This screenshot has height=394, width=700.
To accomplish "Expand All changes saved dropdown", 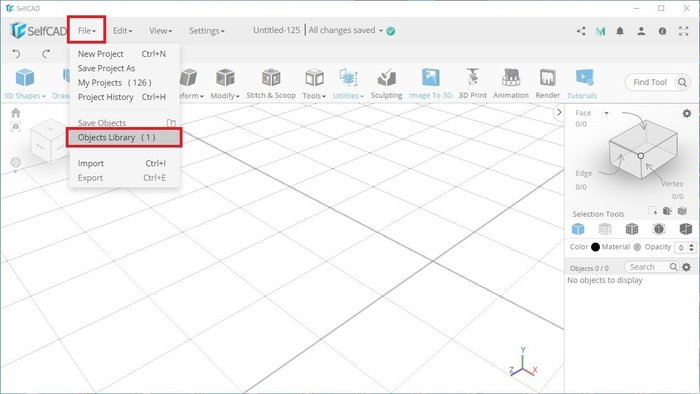I will pos(381,30).
